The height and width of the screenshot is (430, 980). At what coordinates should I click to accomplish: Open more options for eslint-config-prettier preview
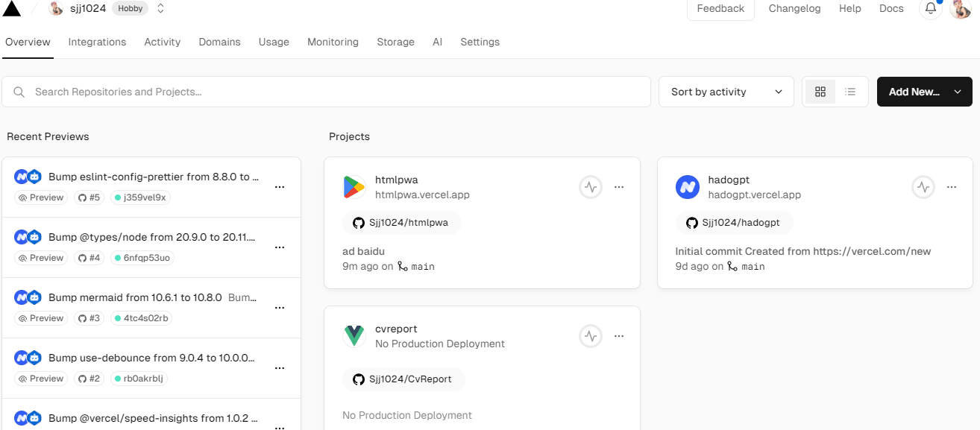point(280,187)
